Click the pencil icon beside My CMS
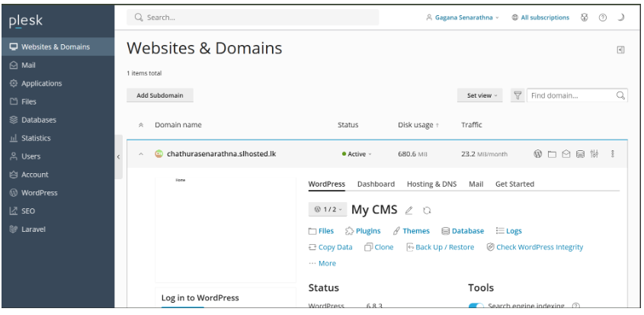The image size is (644, 315). pos(409,211)
